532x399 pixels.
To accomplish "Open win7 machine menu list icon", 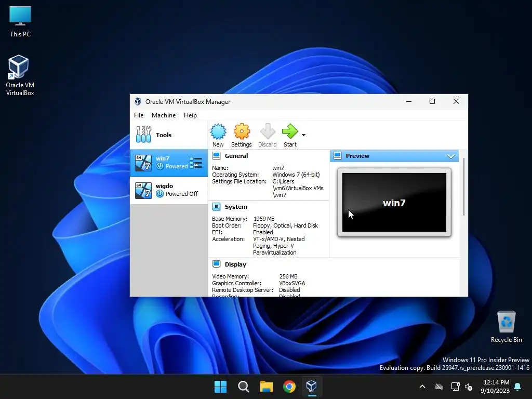I will (196, 163).
